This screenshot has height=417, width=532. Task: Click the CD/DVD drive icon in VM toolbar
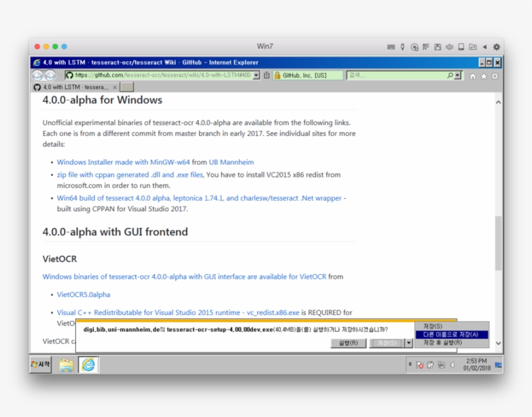[415, 47]
